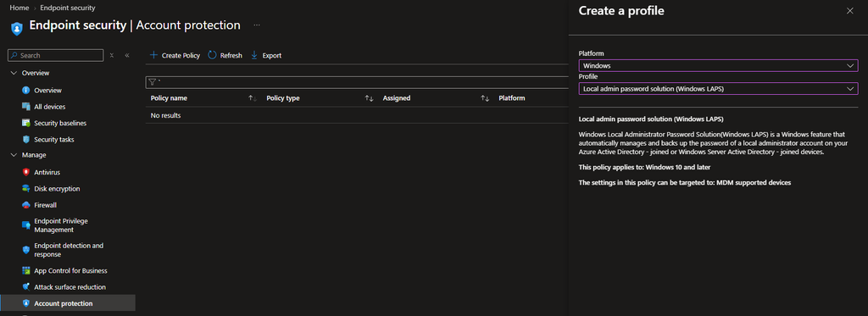Click the Endpoint Privilege Management icon
Viewport: 868px width, 316px height.
[25, 225]
